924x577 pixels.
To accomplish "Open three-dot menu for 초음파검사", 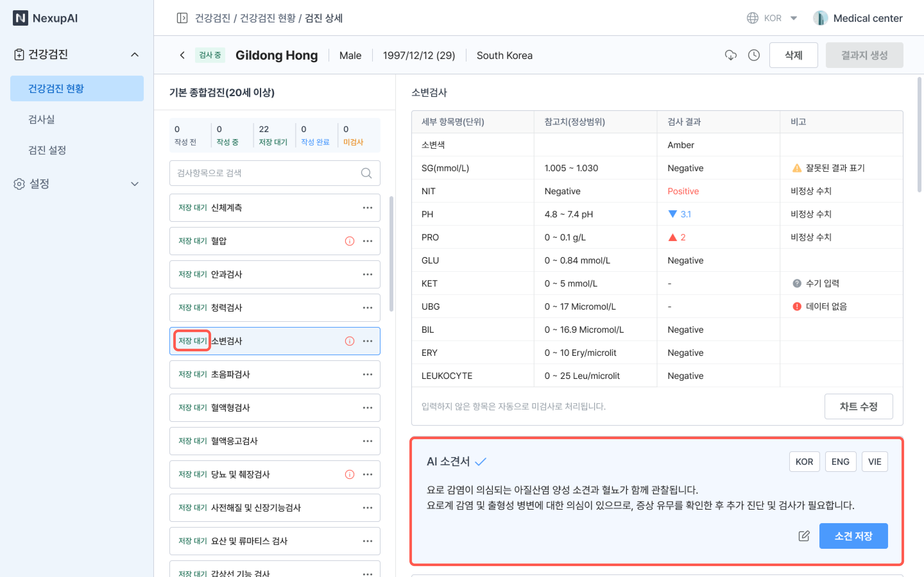I will tap(367, 374).
